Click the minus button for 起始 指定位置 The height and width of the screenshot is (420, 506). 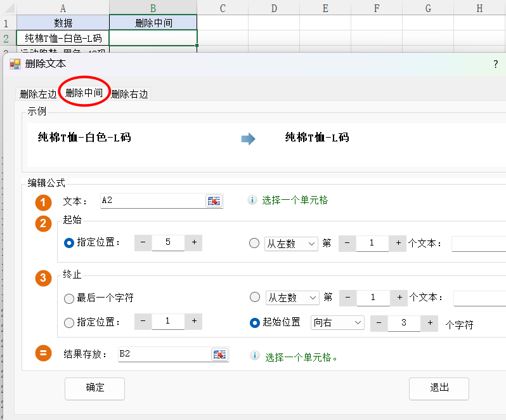[143, 242]
